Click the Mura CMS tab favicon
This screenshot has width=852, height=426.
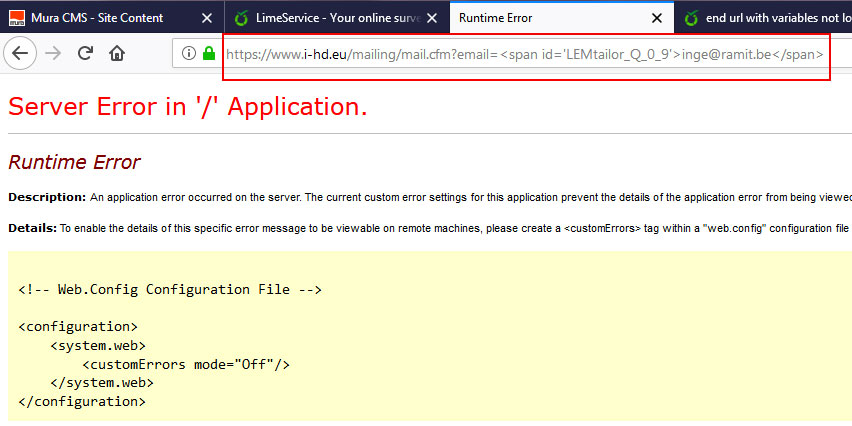point(16,18)
